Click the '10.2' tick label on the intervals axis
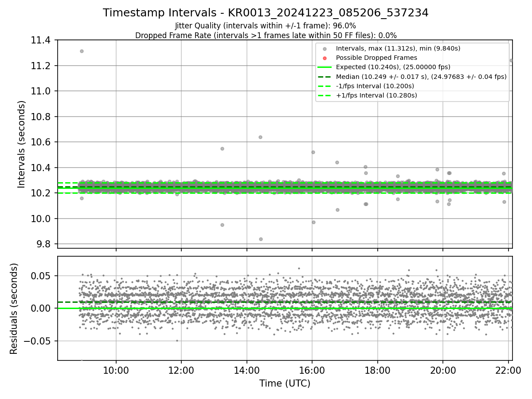Screen dimensions: 532x399 [x=42, y=193]
